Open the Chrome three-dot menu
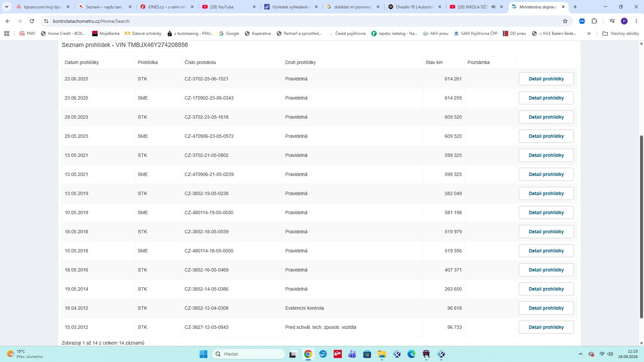The height and width of the screenshot is (362, 644). point(636,21)
